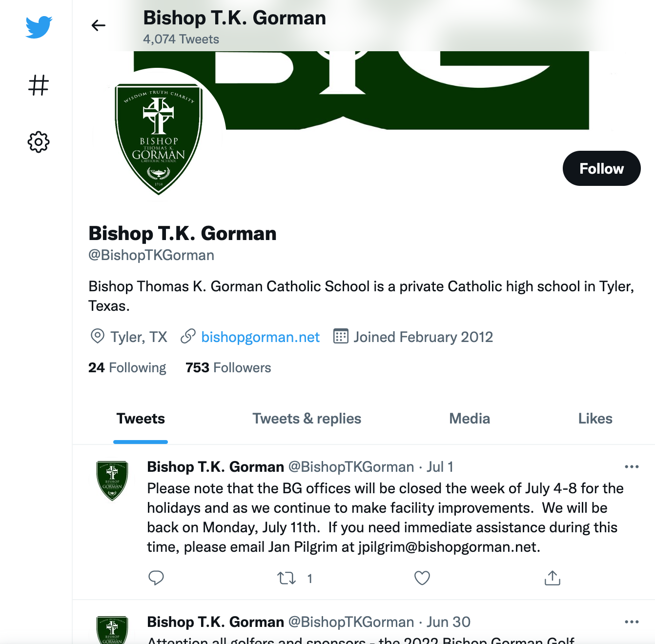Viewport: 655px width, 644px height.
Task: Reply to the July 1 office closure tweet
Action: click(x=156, y=578)
